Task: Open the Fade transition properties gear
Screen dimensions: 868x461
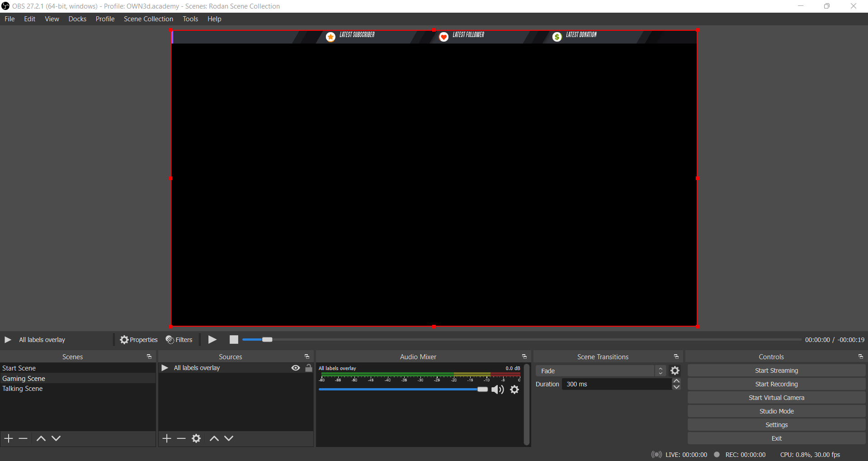Action: (675, 371)
